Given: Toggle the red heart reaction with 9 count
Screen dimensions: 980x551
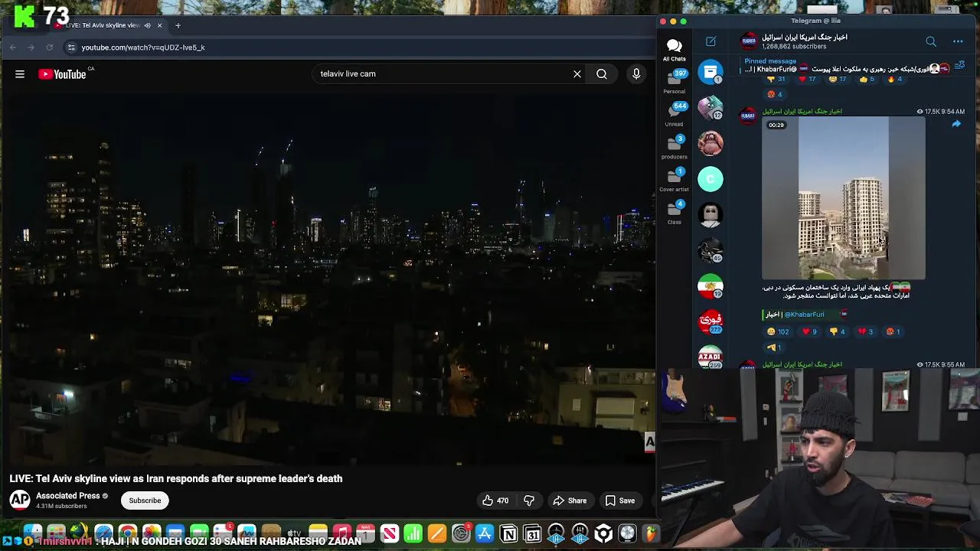Looking at the screenshot, I should [809, 331].
